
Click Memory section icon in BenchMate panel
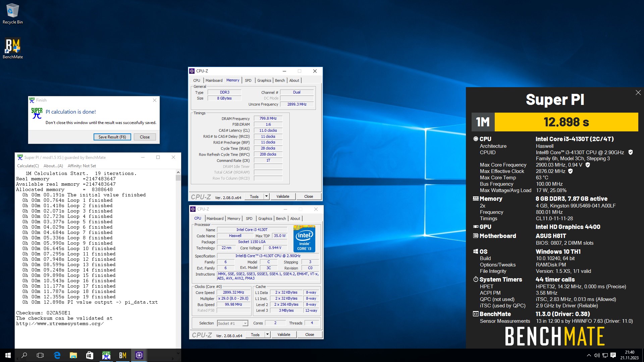coord(476,198)
